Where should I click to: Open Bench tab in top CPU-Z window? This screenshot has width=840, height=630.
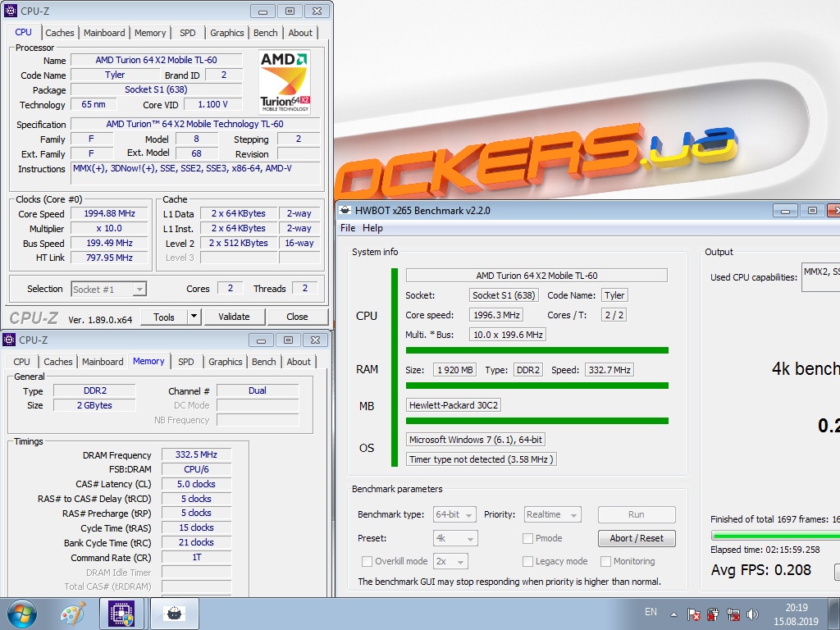265,33
